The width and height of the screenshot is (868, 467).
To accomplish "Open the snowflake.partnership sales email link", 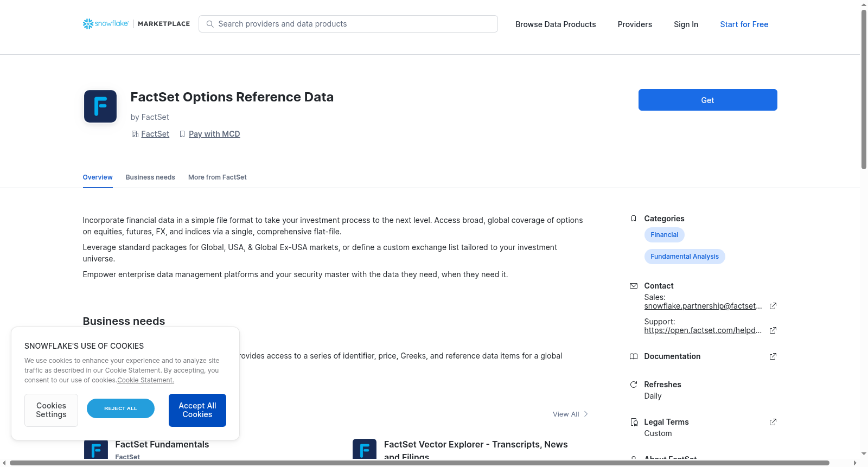I will tap(703, 306).
